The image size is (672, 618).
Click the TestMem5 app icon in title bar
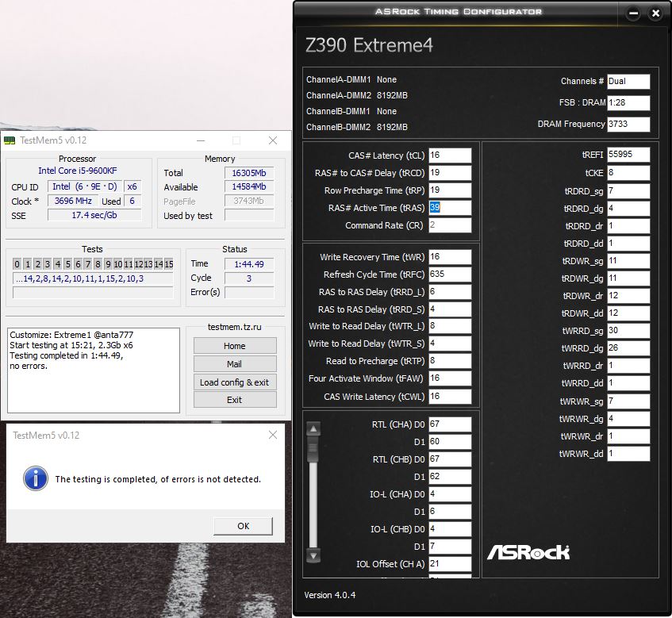10,140
